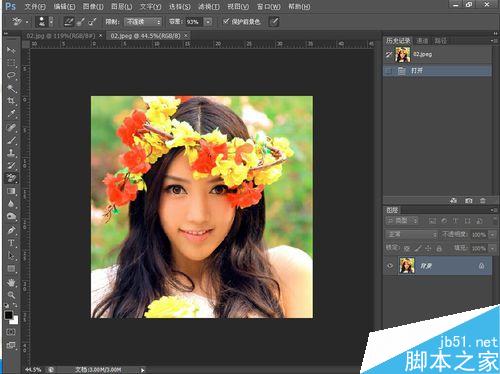Toggle lock transparent pixels in Layers panel

(x=407, y=248)
